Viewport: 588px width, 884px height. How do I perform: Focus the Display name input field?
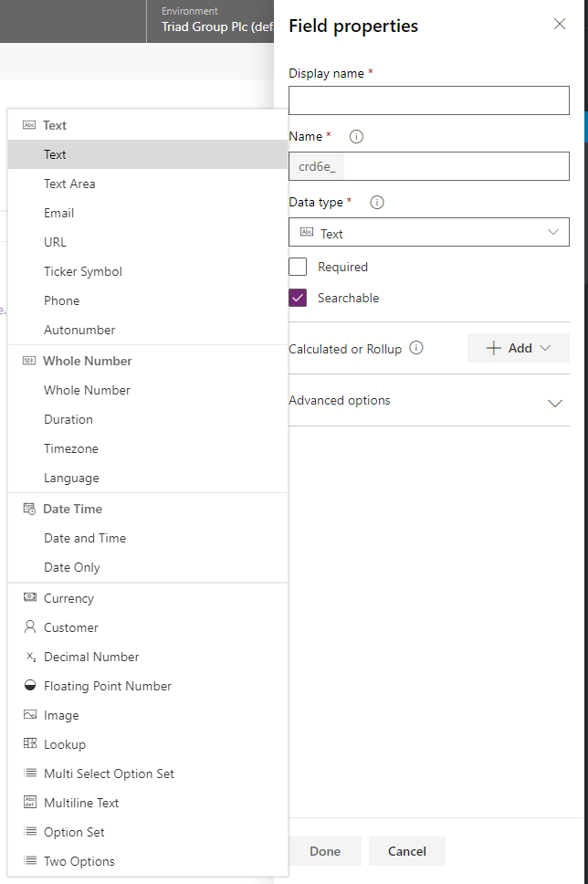(429, 100)
